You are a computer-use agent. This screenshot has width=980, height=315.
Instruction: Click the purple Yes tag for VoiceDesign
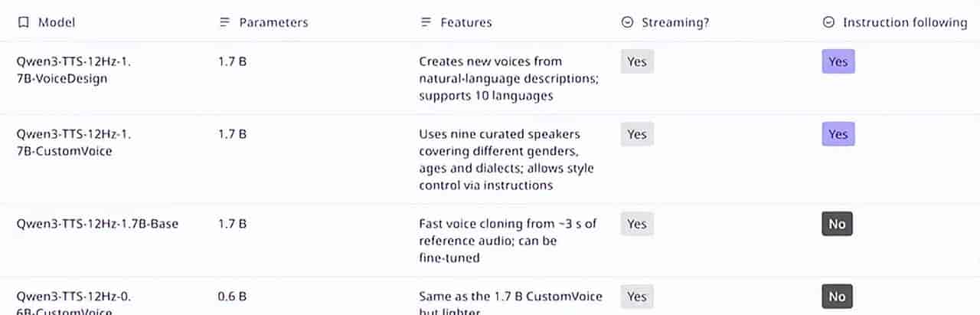(x=838, y=61)
